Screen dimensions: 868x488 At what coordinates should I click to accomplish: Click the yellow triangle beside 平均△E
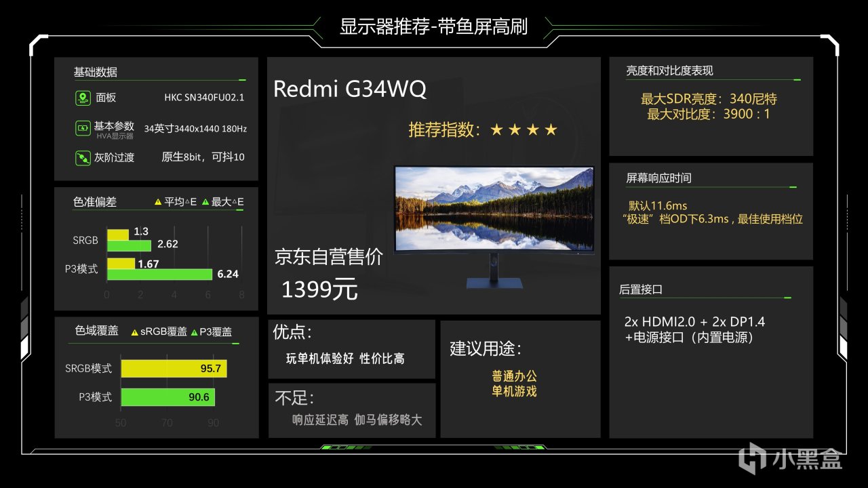pos(158,202)
